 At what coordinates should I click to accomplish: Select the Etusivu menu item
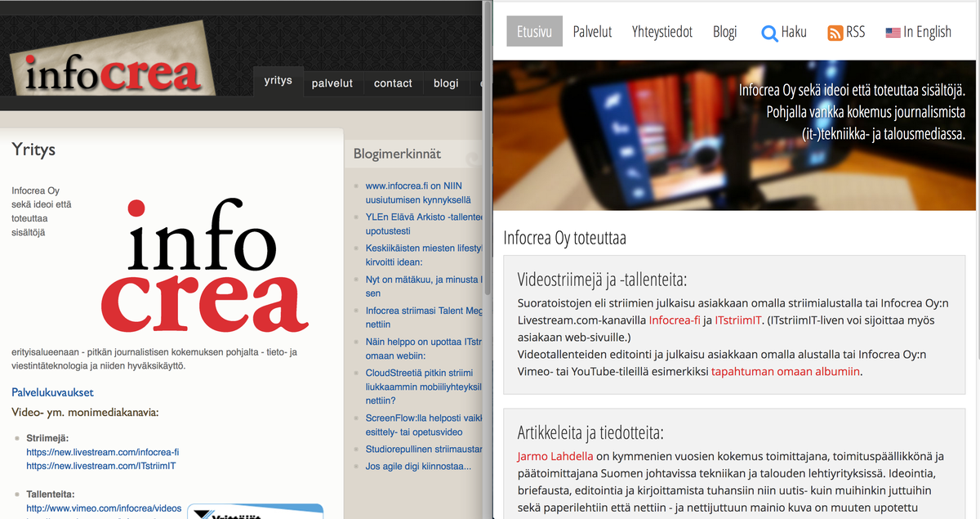(x=535, y=32)
